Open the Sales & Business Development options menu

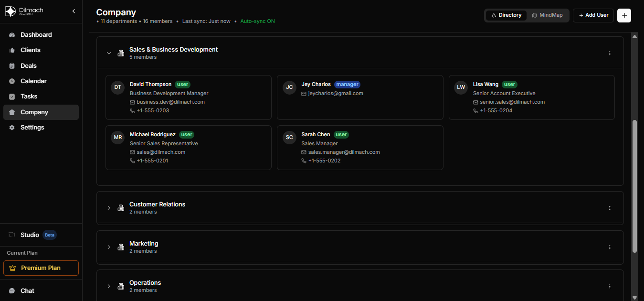pyautogui.click(x=610, y=53)
